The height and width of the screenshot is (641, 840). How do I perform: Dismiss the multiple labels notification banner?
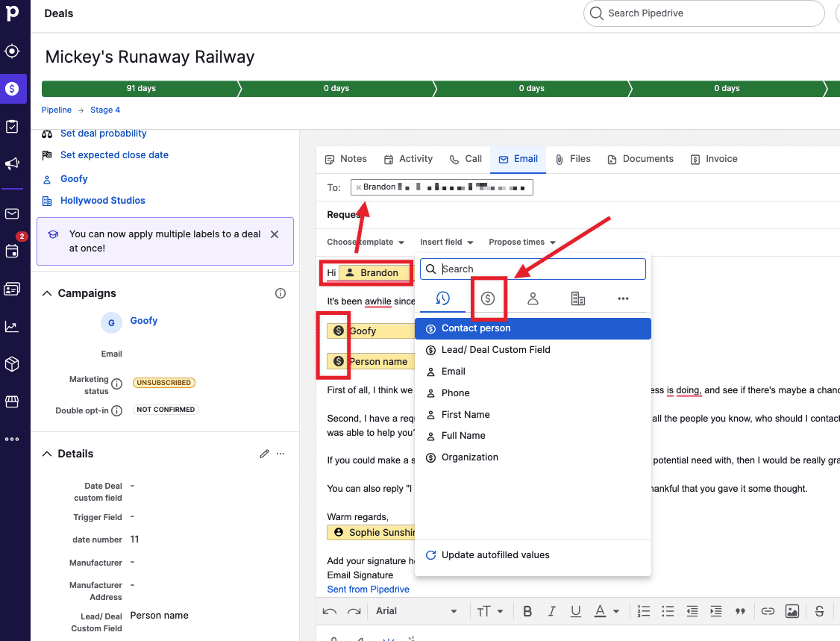[275, 234]
